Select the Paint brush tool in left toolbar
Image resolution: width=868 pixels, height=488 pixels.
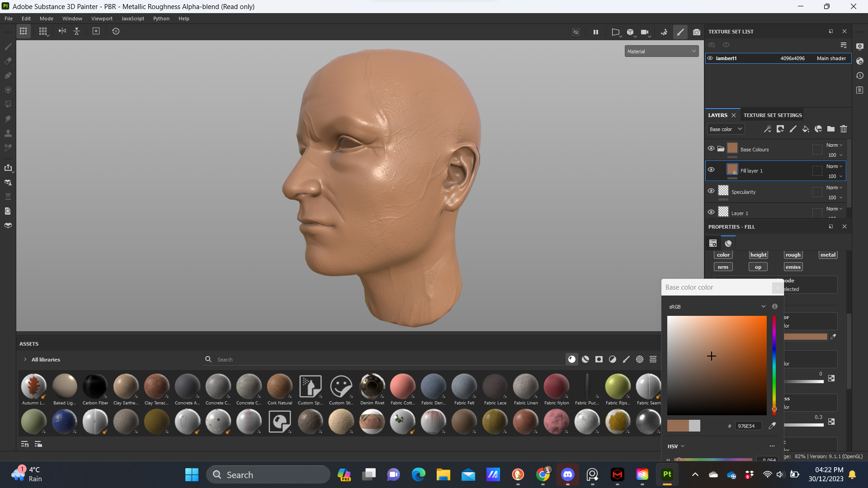pos(8,47)
